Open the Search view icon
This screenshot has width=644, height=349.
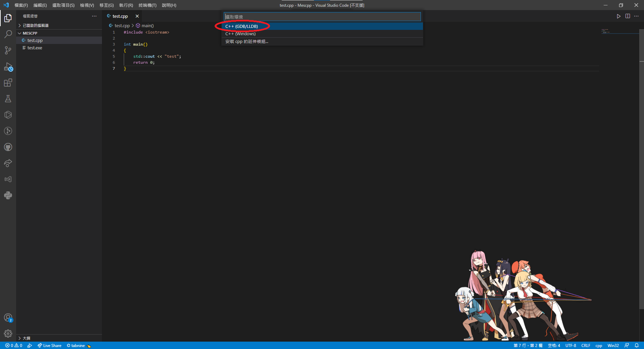[8, 34]
